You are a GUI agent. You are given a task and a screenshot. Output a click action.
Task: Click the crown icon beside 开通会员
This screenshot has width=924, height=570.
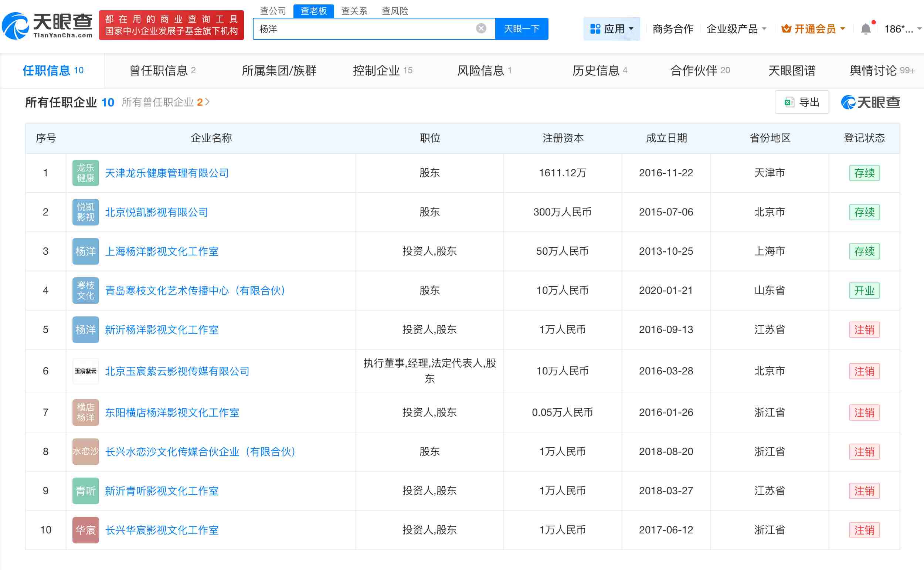(786, 28)
